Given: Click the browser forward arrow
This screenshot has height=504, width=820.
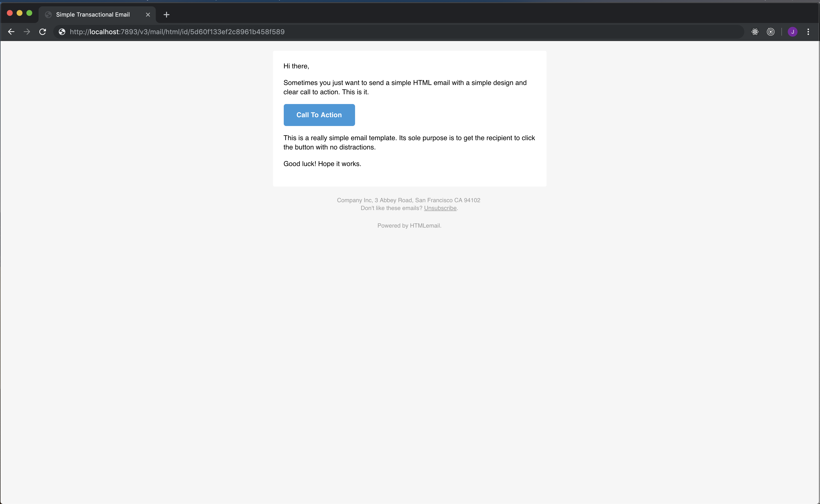Looking at the screenshot, I should click(27, 32).
